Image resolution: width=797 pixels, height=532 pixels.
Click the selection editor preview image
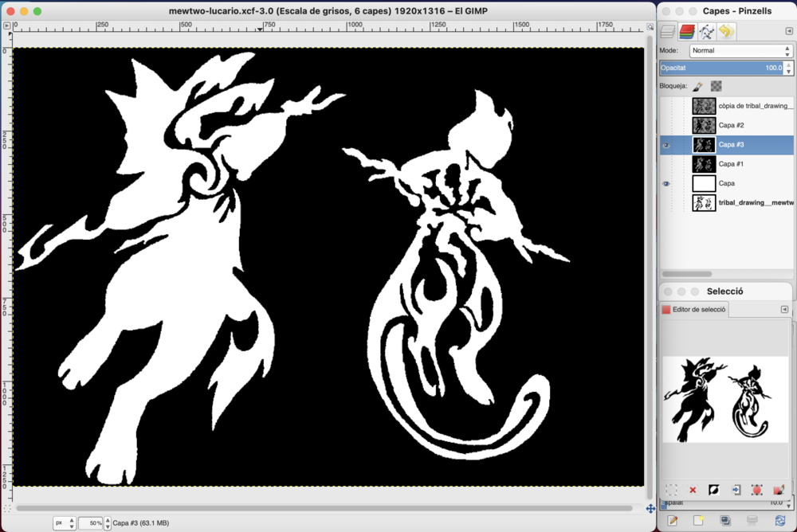724,399
